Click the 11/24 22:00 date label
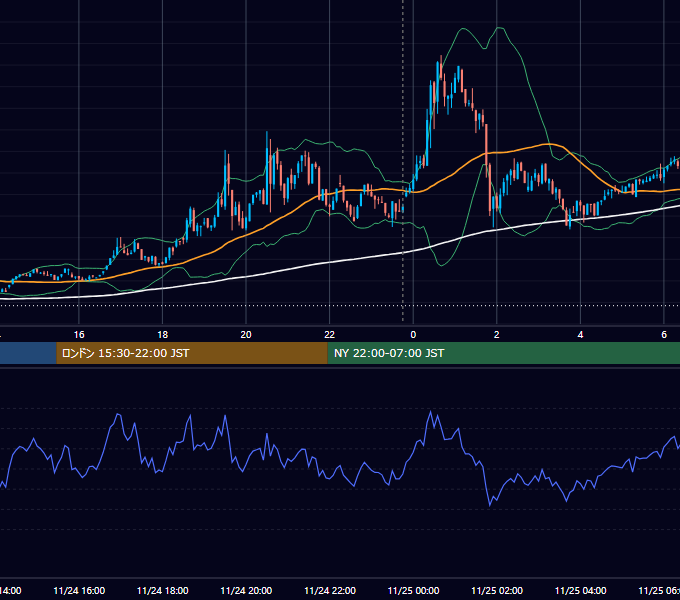The height and width of the screenshot is (600, 680). pos(330,590)
